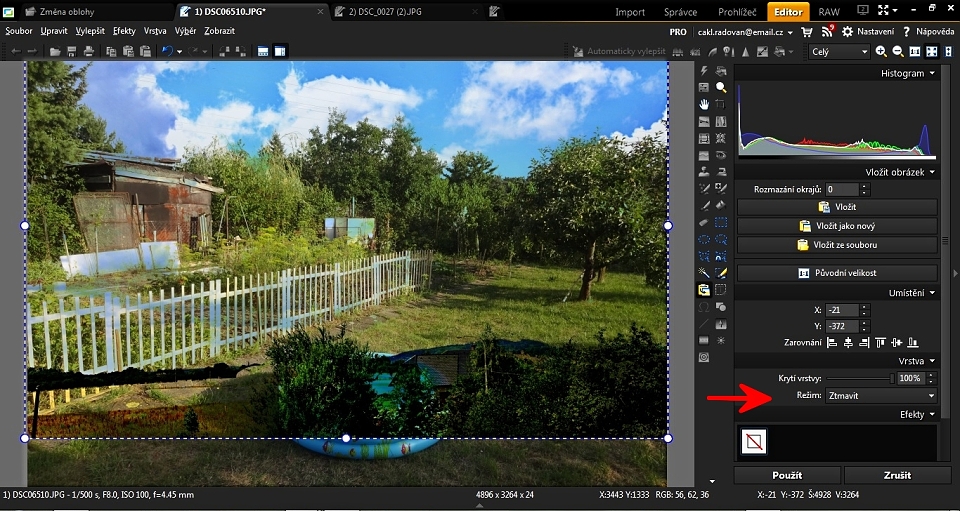Select the rectangular selection tool
The width and height of the screenshot is (960, 511).
tap(720, 222)
